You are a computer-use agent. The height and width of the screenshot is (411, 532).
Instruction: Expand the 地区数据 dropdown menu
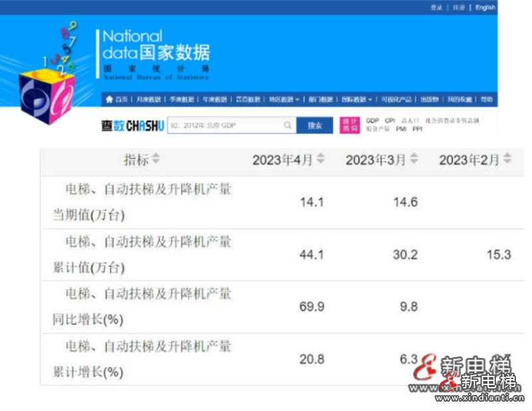tap(284, 100)
